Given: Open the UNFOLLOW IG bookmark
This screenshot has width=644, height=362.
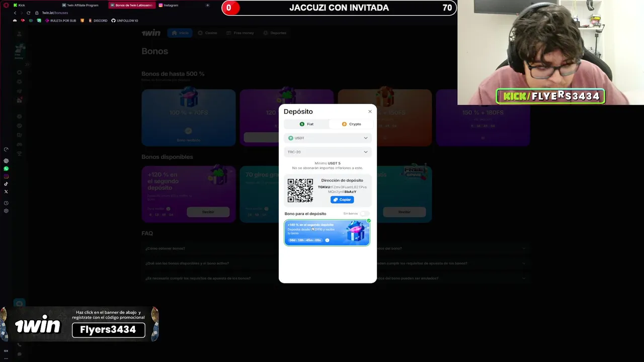Looking at the screenshot, I should [124, 21].
